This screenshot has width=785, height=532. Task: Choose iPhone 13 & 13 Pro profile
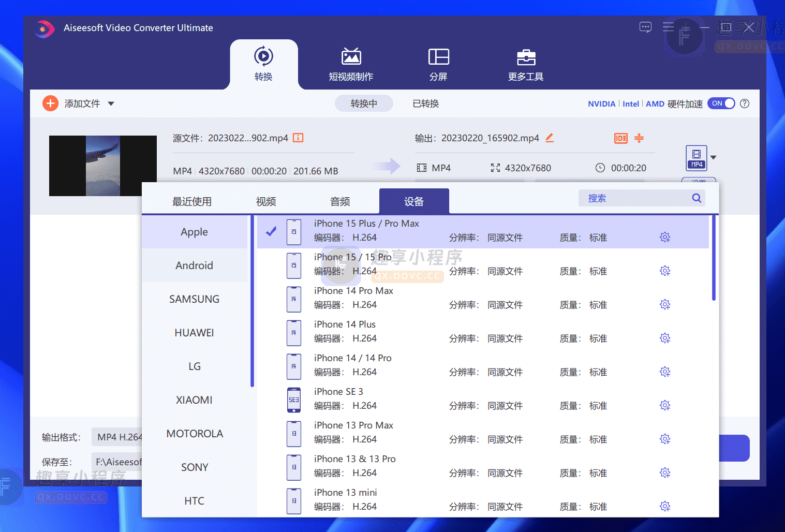[x=483, y=467]
